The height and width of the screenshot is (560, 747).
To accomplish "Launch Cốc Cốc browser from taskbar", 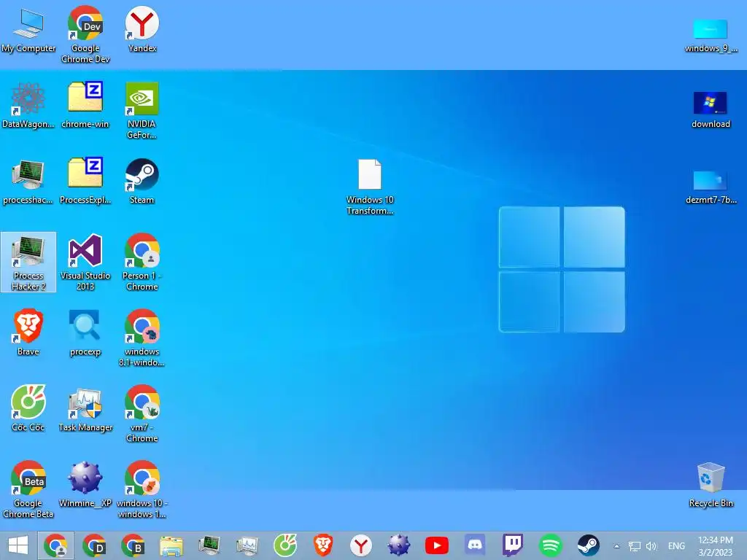I will (285, 545).
